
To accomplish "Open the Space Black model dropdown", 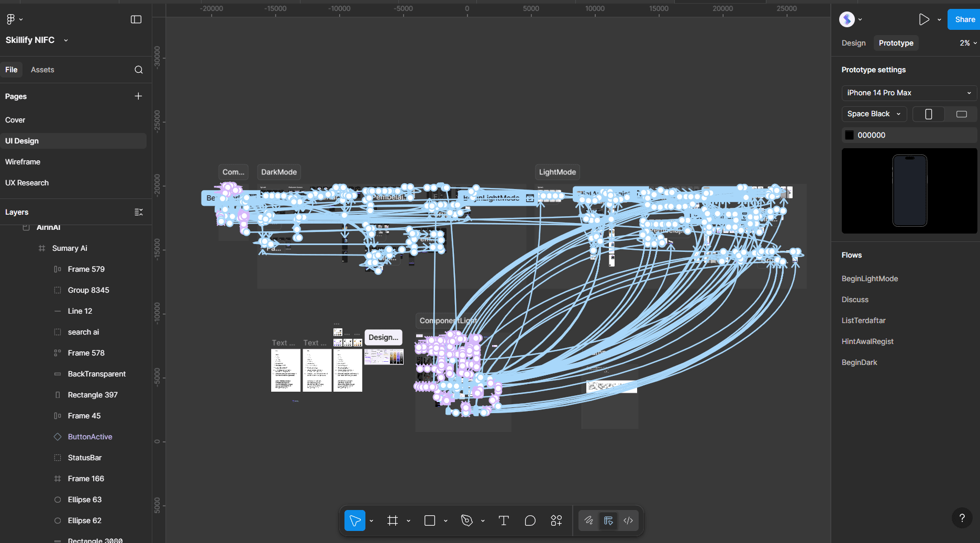I will point(874,114).
